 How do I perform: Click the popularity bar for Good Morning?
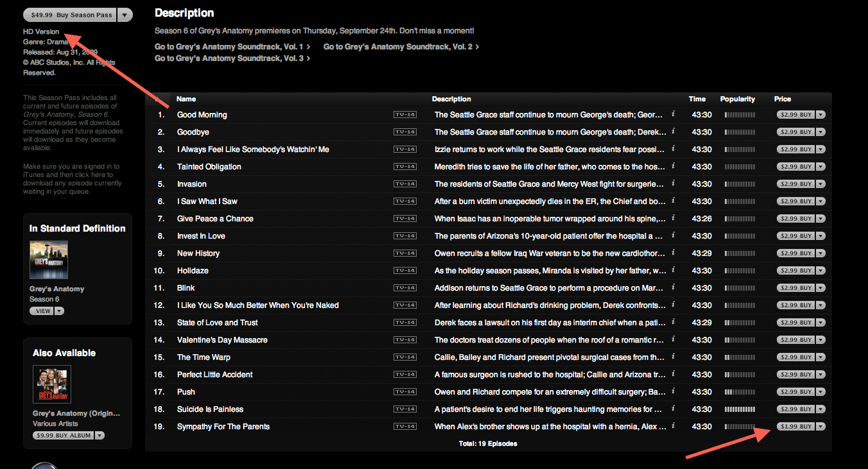pyautogui.click(x=740, y=115)
